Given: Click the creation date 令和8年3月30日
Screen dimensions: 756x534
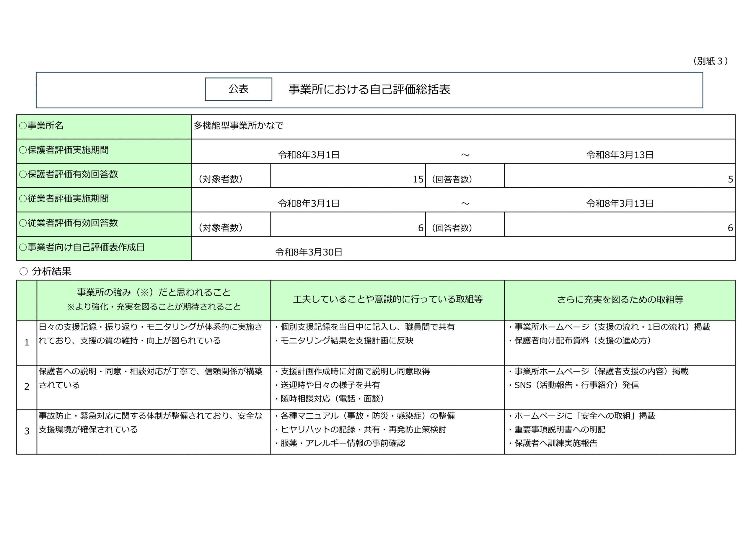Looking at the screenshot, I should coord(309,252).
